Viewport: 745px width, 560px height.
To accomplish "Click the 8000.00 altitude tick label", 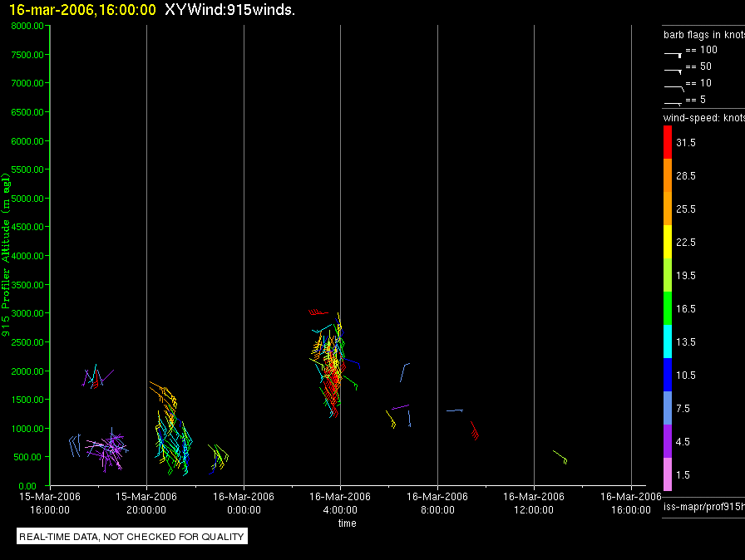I will (x=27, y=26).
